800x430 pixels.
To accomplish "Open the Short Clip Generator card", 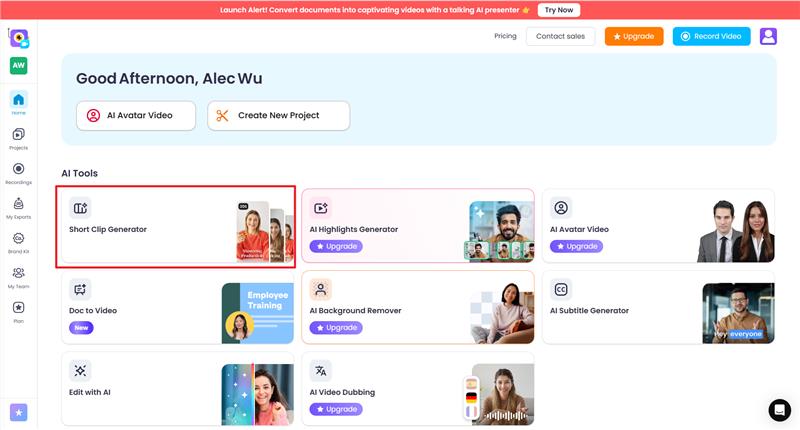I will pyautogui.click(x=176, y=226).
